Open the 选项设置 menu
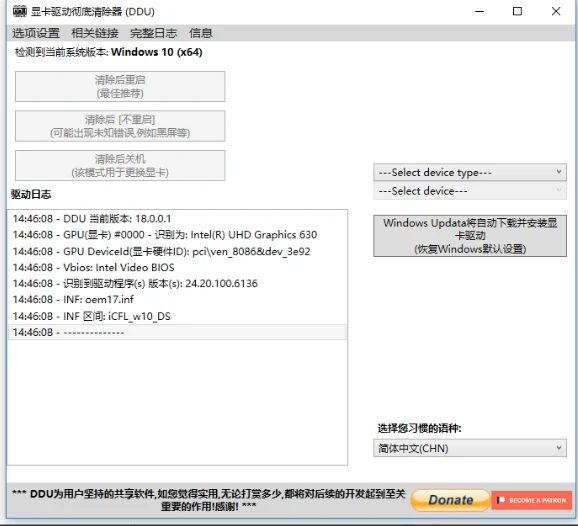The height and width of the screenshot is (526, 578). 36,33
